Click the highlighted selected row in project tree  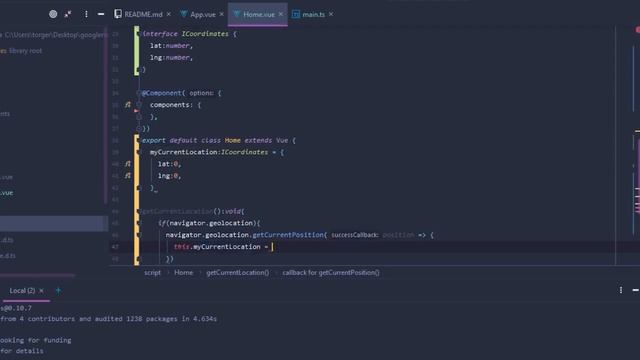tap(54, 223)
